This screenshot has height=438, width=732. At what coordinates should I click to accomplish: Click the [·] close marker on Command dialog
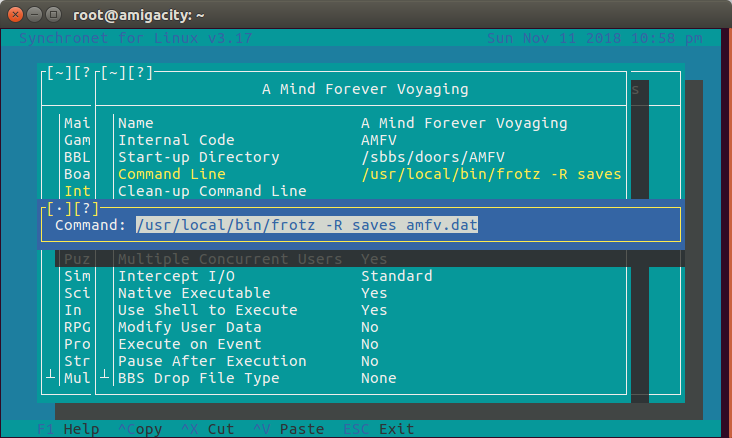59,209
